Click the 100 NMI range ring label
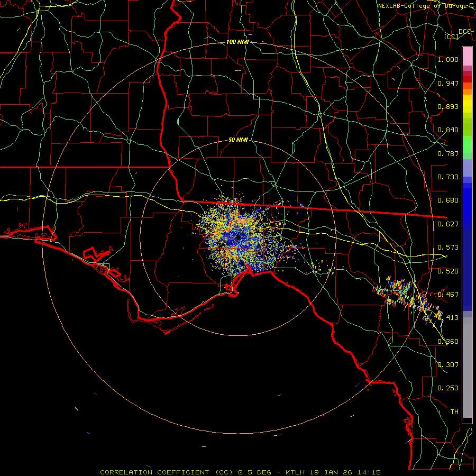This screenshot has height=476, width=476. point(237,42)
